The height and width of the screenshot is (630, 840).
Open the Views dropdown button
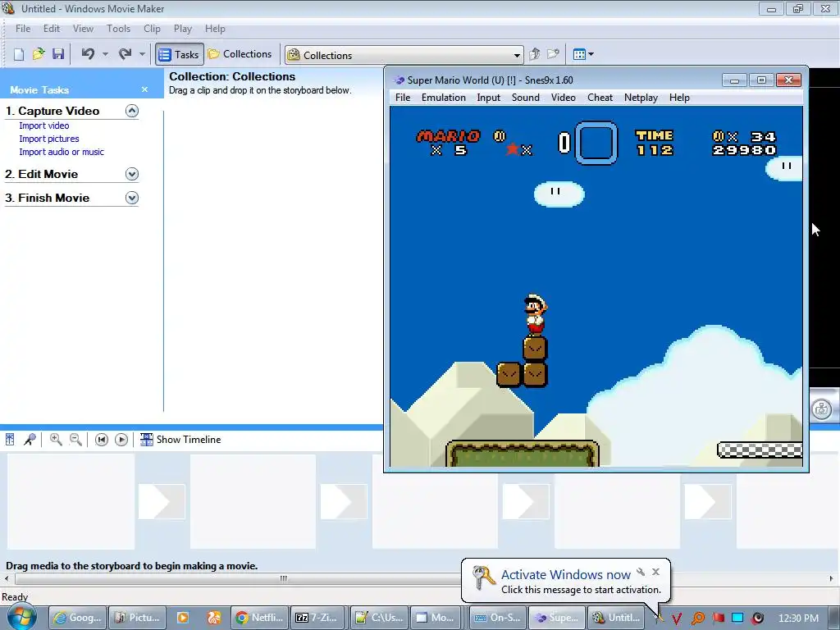click(583, 54)
